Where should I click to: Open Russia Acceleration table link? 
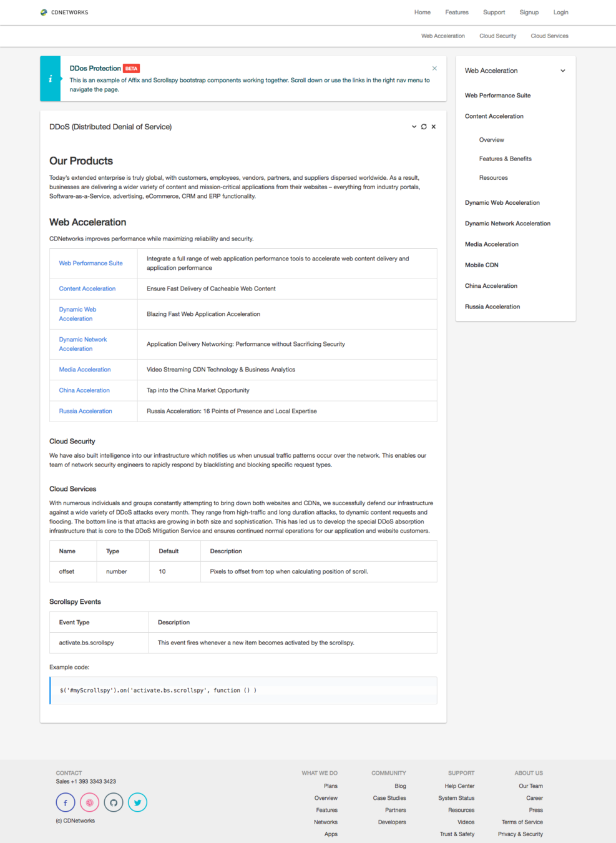coord(86,411)
